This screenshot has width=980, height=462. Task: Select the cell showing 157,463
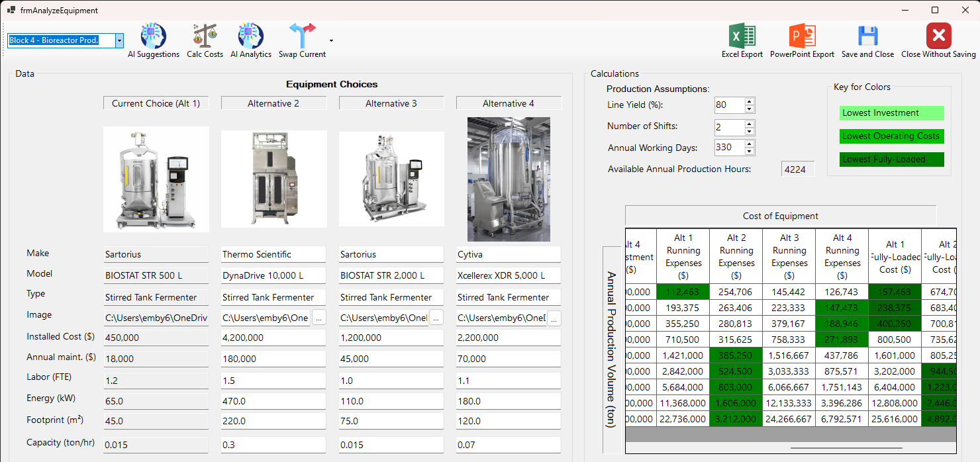(x=895, y=291)
